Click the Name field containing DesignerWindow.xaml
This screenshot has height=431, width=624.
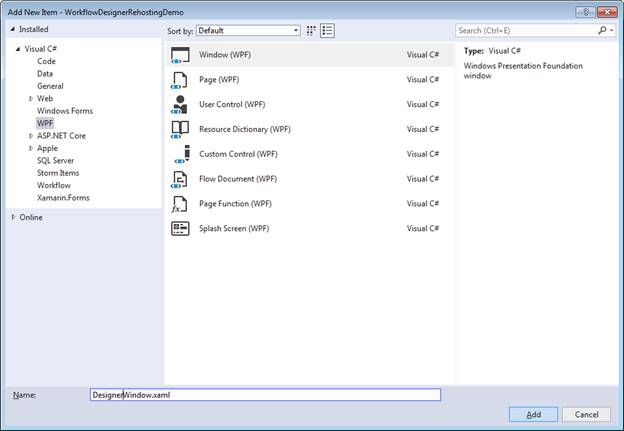[x=265, y=395]
